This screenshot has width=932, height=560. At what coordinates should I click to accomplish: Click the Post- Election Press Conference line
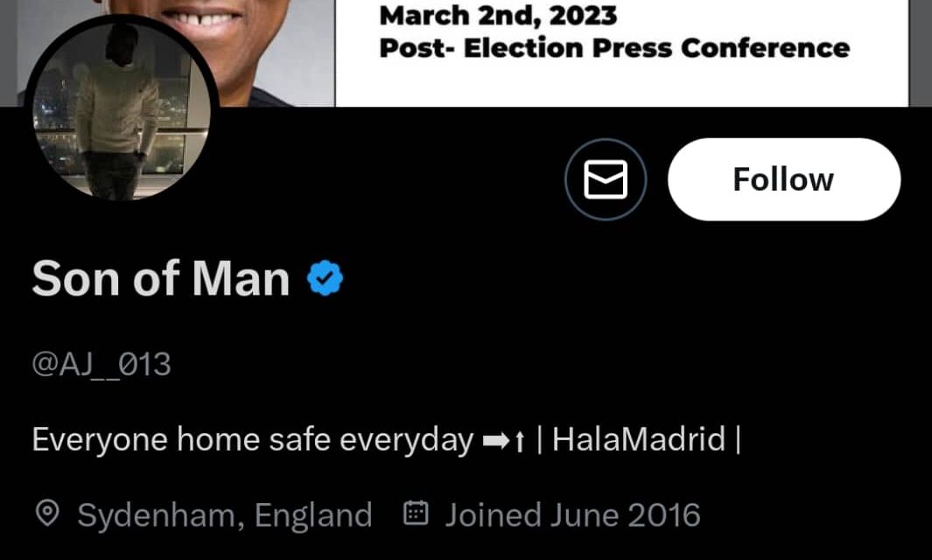coord(614,48)
